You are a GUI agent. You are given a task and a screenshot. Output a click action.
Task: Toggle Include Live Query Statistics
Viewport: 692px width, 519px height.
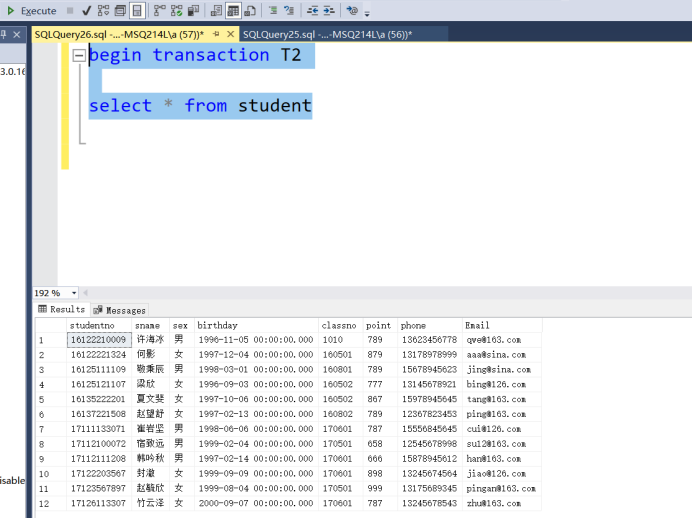coord(177,11)
